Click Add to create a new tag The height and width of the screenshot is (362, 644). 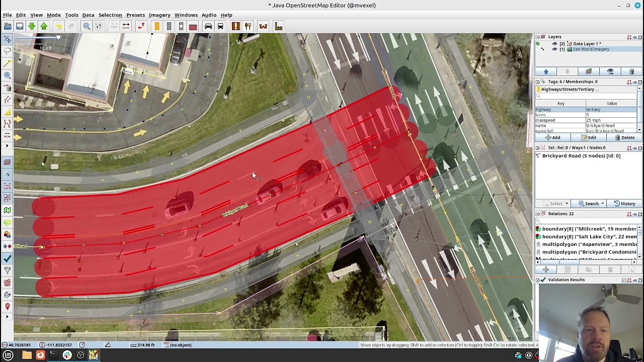pos(552,138)
